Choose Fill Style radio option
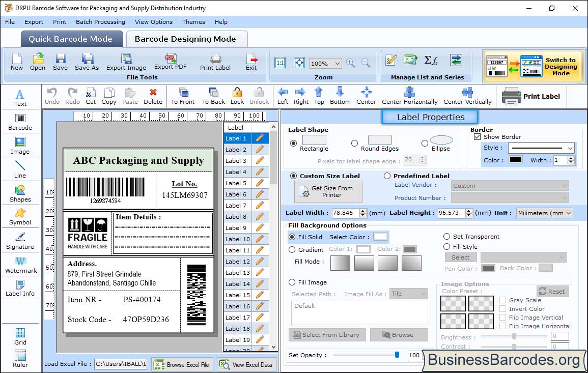The width and height of the screenshot is (588, 373). pyautogui.click(x=446, y=247)
